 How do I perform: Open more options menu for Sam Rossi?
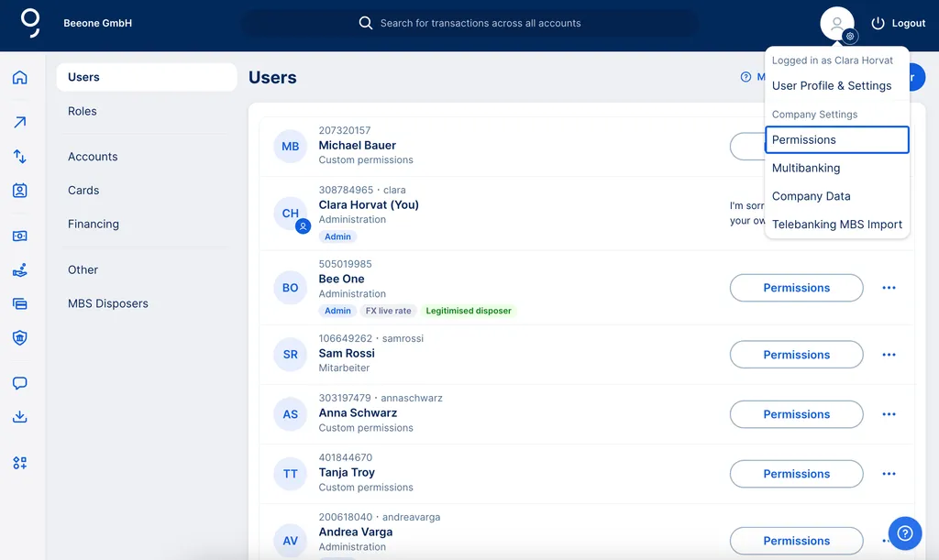(x=889, y=355)
